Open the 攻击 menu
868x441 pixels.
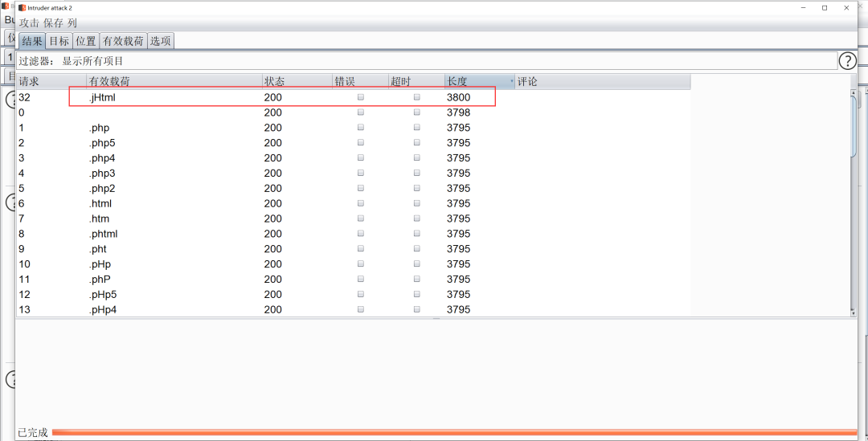(29, 23)
